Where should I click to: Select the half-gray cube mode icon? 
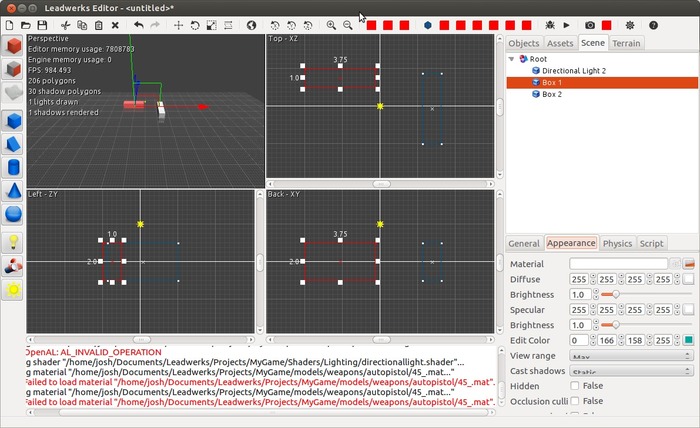(13, 69)
